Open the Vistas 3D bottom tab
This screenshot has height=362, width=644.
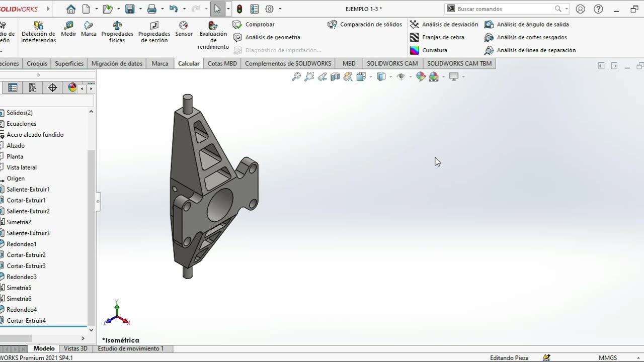(x=75, y=348)
